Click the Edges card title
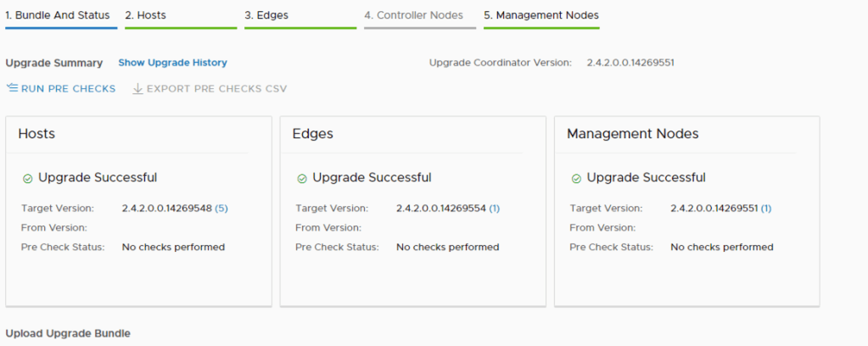Viewport: 868px width, 346px height. pos(312,134)
